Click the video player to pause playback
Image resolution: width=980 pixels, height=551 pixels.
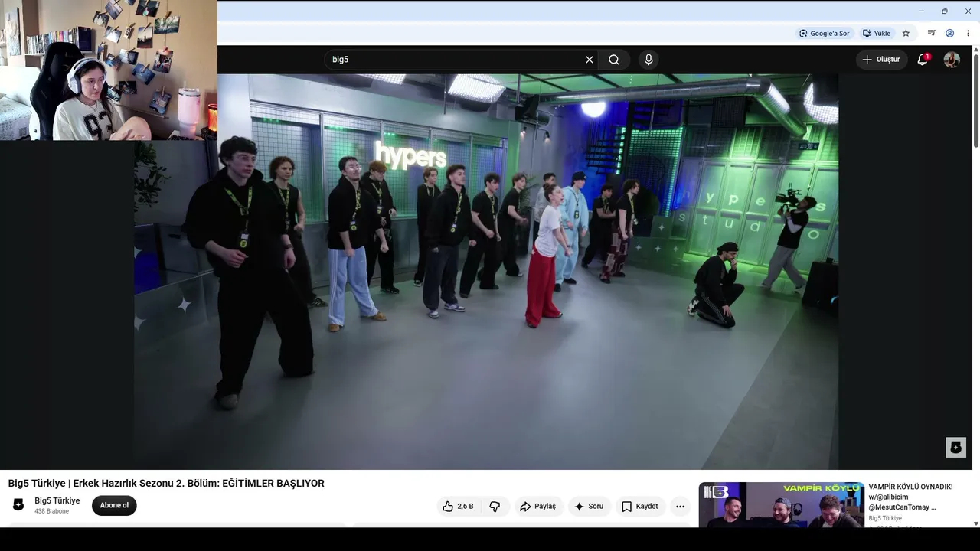point(486,272)
